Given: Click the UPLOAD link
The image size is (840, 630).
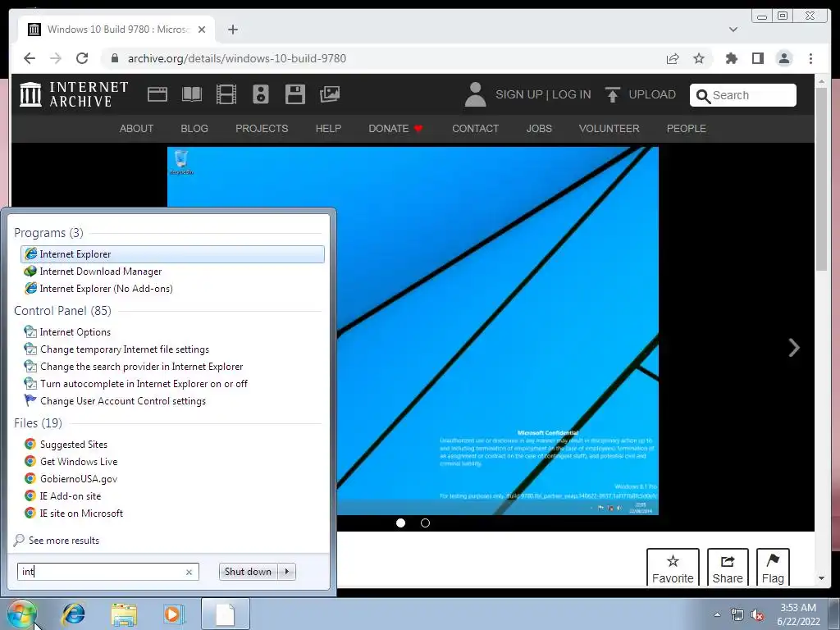Looking at the screenshot, I should pyautogui.click(x=641, y=95).
